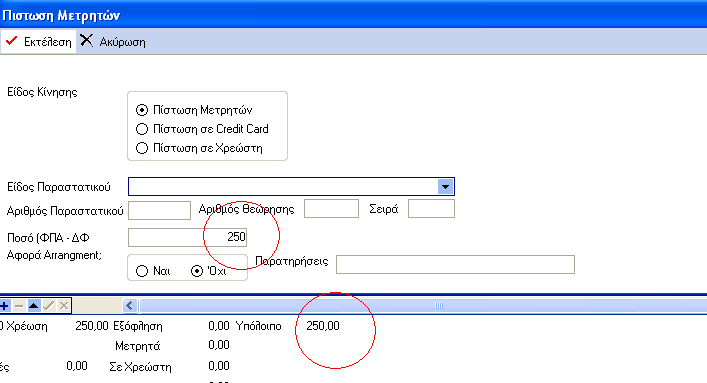This screenshot has width=707, height=383.
Task: Click the Υπόλοιπο label
Action: 258,326
